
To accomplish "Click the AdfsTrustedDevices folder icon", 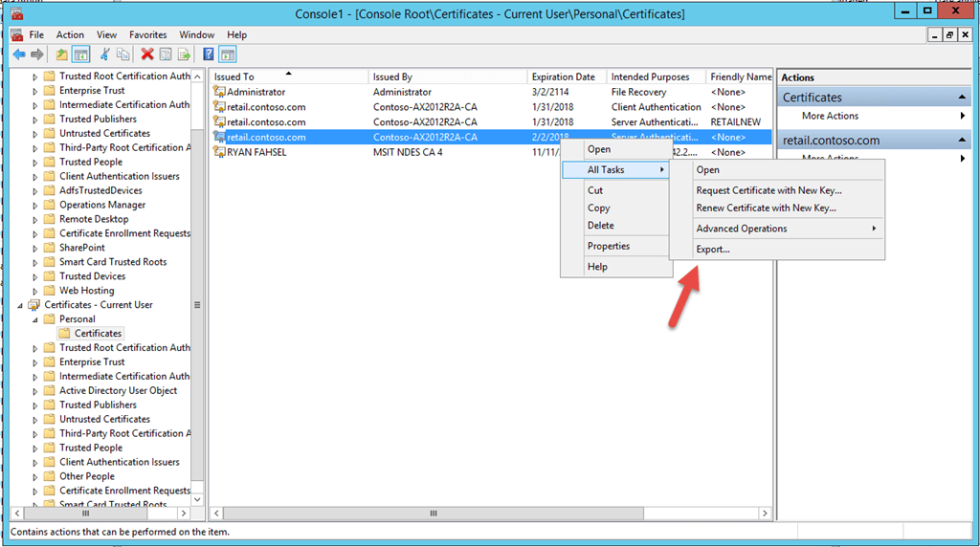I will (x=50, y=190).
